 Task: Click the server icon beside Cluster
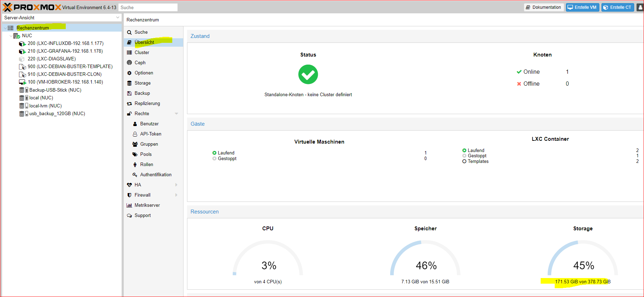tap(129, 53)
